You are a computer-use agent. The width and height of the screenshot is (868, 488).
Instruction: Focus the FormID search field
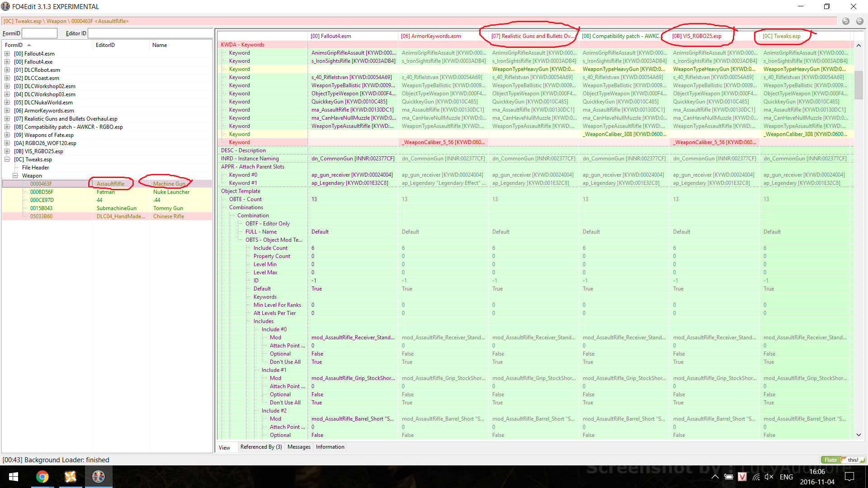40,33
